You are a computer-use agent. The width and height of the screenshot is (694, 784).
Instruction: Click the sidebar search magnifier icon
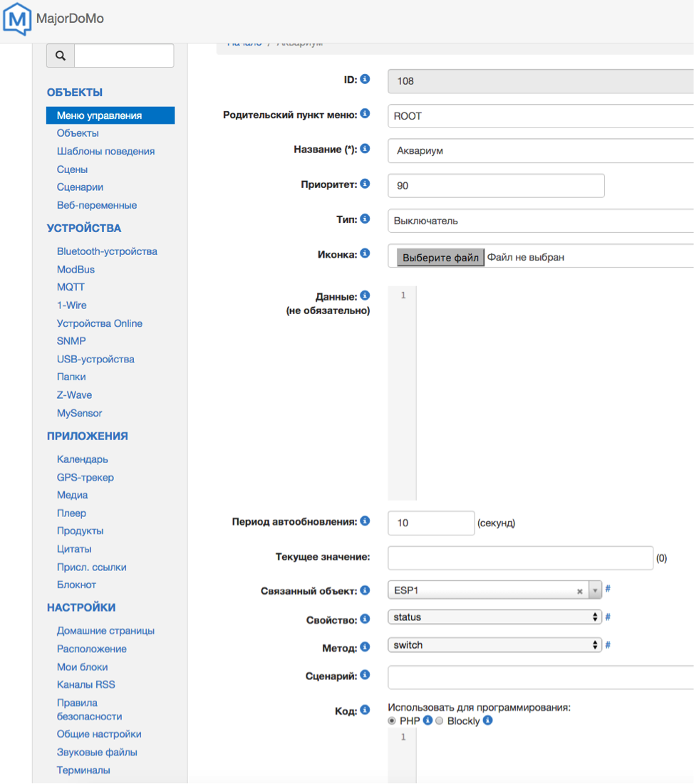(x=61, y=56)
